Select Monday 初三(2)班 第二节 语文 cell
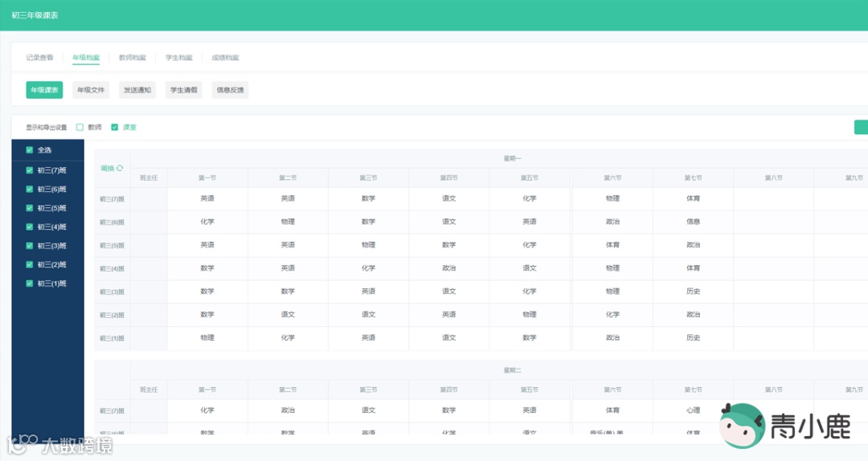868x461 pixels. [288, 315]
